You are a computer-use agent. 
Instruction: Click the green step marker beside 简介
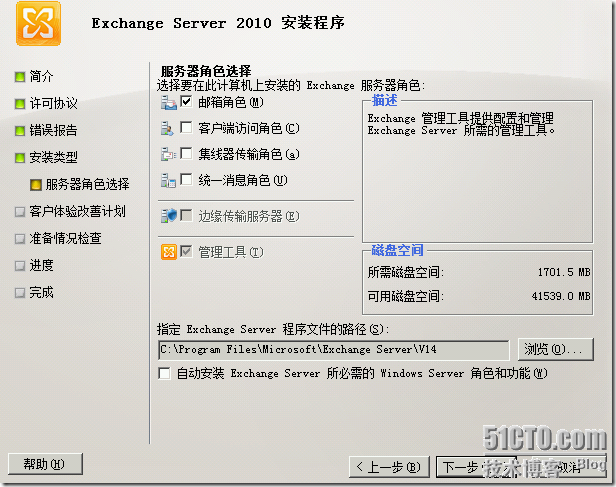[20, 77]
